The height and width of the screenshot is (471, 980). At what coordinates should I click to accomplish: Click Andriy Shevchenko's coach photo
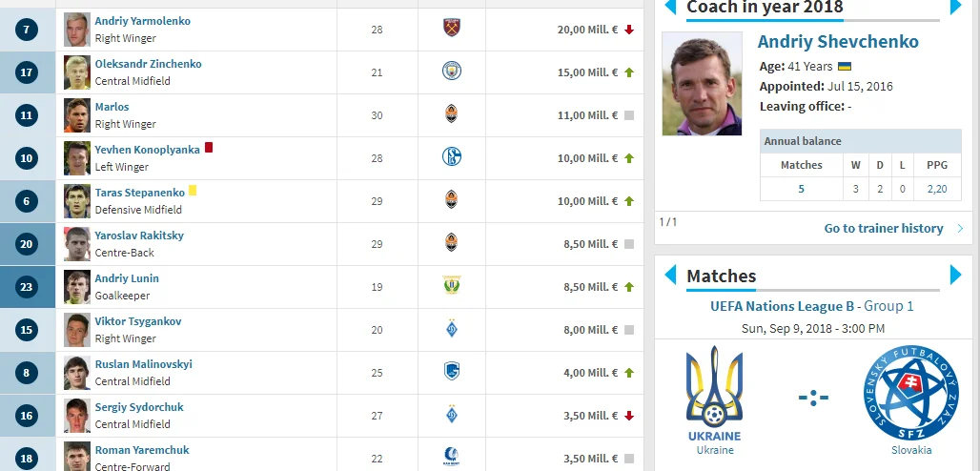702,85
